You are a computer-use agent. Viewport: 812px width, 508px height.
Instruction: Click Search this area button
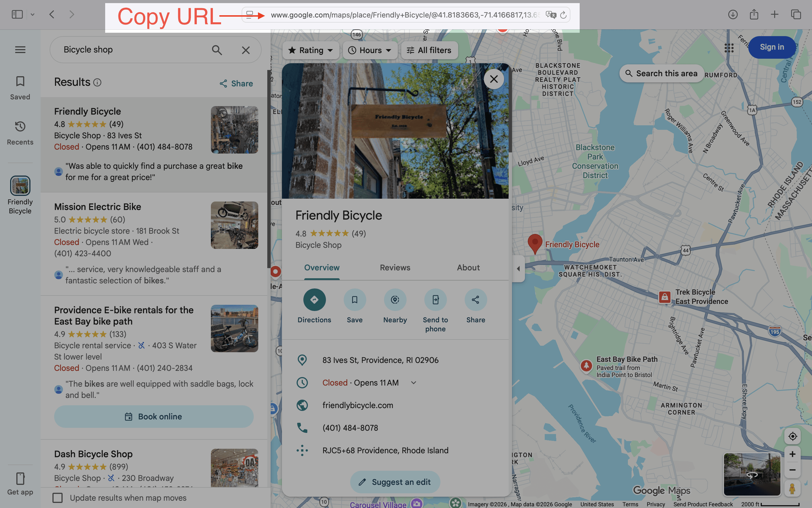tap(662, 74)
